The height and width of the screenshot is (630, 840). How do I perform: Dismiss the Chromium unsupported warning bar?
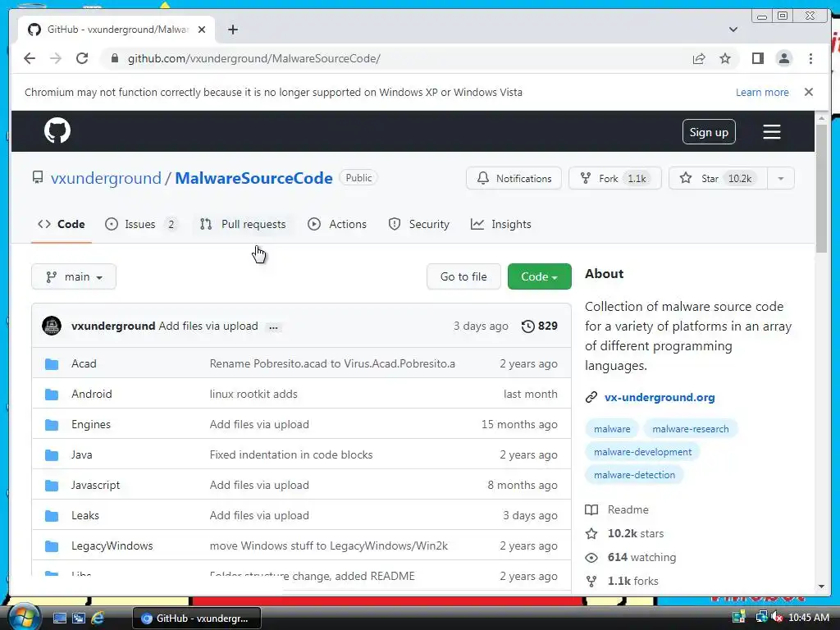point(808,92)
